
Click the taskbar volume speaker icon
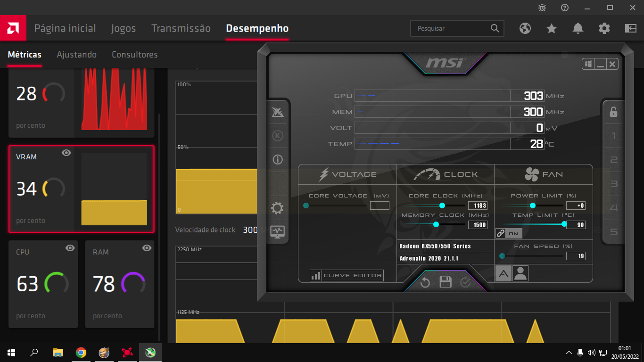coord(592,352)
